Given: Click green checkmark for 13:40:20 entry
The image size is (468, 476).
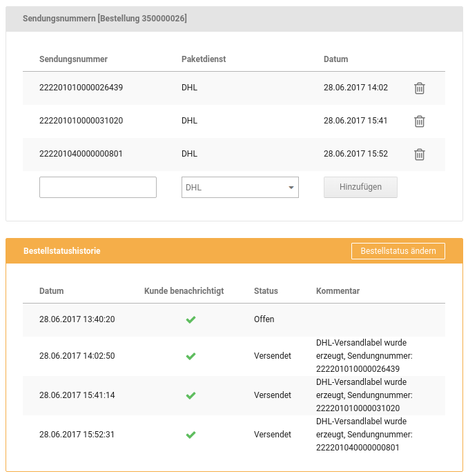Looking at the screenshot, I should click(191, 319).
